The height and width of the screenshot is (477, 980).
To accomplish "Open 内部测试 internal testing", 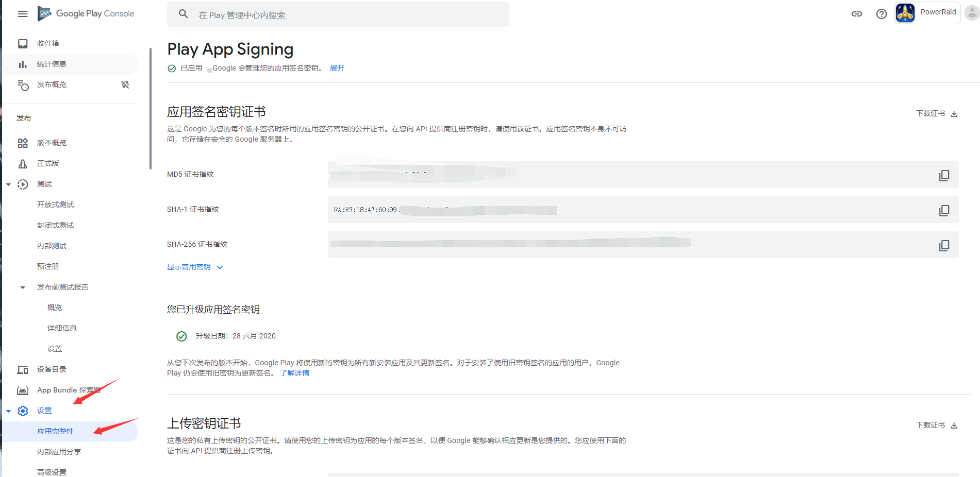I will pyautogui.click(x=52, y=246).
